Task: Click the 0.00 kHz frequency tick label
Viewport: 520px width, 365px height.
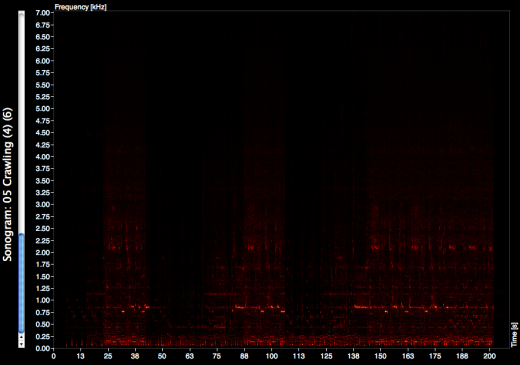Action: 43,348
